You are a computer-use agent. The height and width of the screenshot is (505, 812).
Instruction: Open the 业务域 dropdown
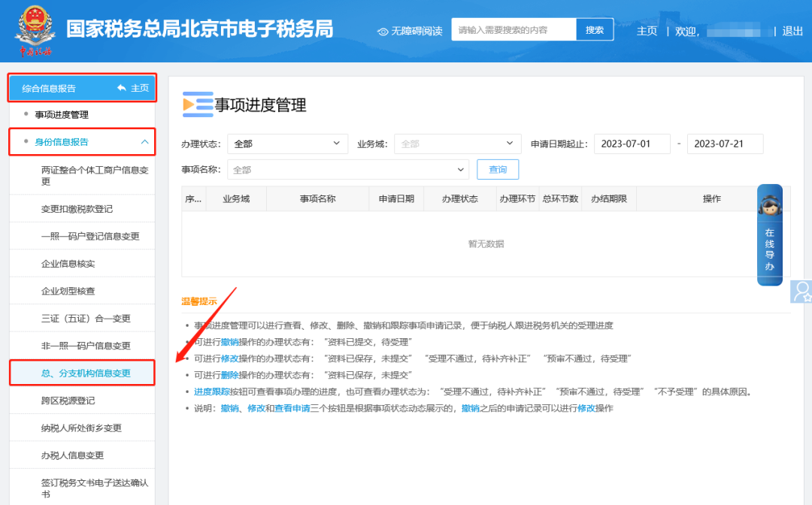(x=458, y=144)
